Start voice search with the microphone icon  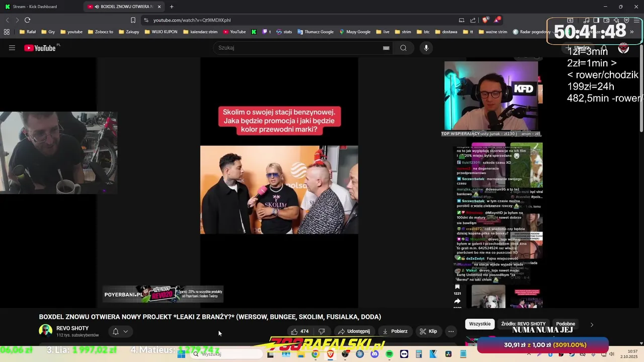click(426, 48)
